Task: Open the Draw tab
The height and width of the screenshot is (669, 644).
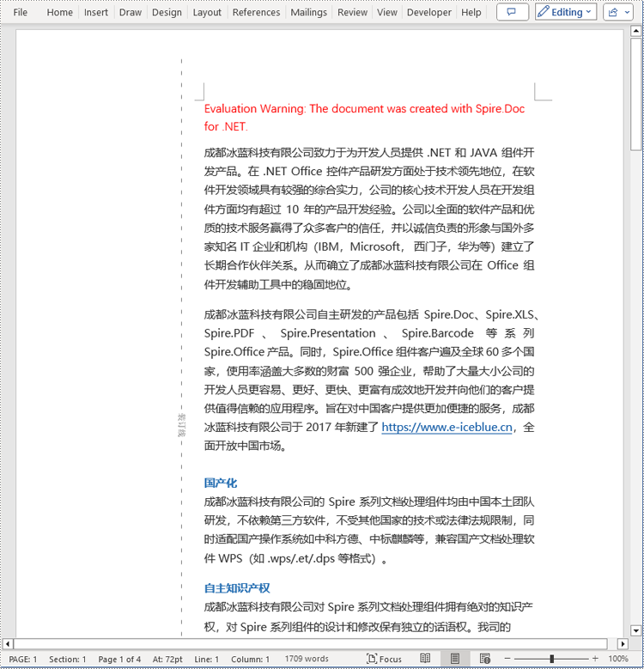Action: click(130, 12)
